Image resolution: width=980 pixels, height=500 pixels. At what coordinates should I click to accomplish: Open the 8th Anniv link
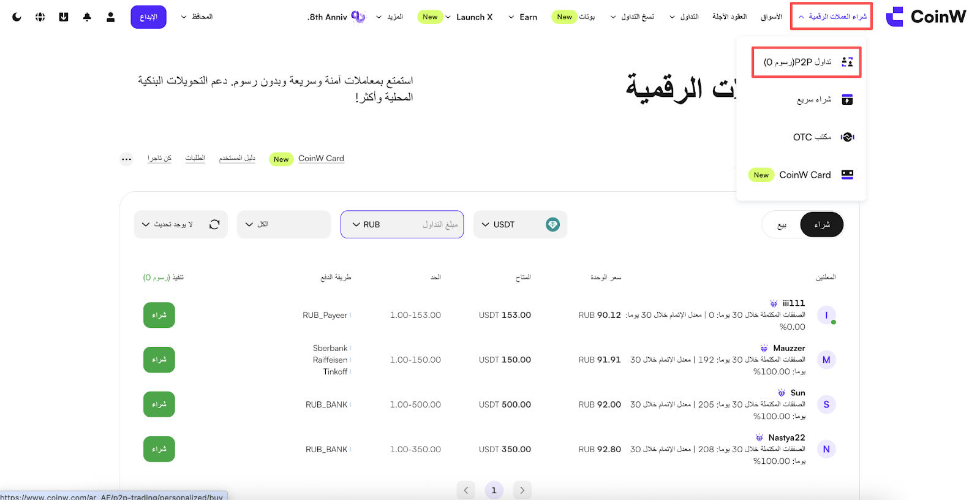click(x=327, y=17)
